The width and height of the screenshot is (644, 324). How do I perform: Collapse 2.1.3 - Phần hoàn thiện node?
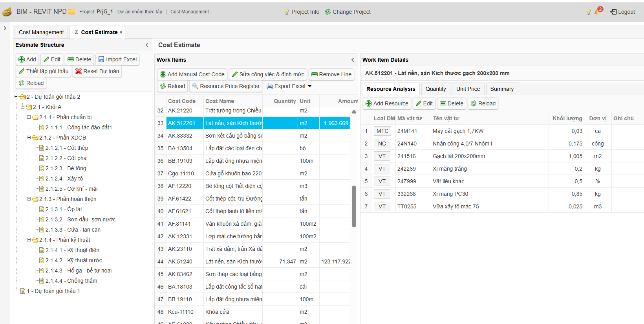(x=29, y=199)
